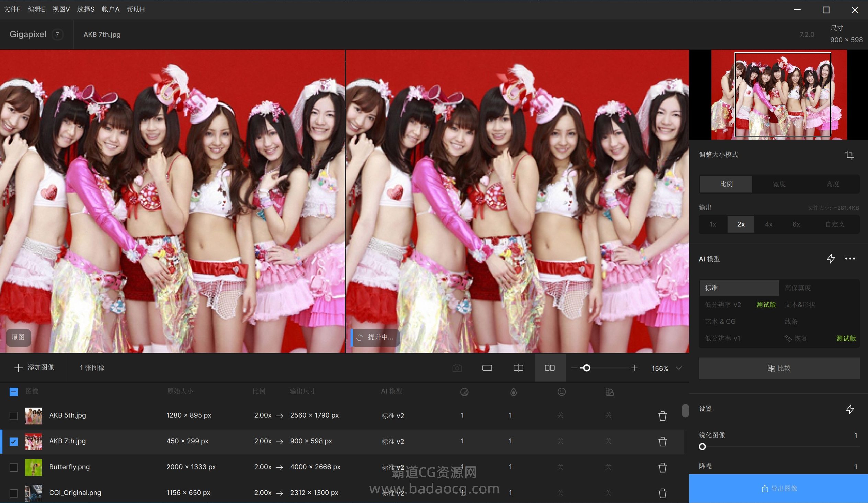Delete AKB 5th.jpg with trash icon

tap(662, 416)
